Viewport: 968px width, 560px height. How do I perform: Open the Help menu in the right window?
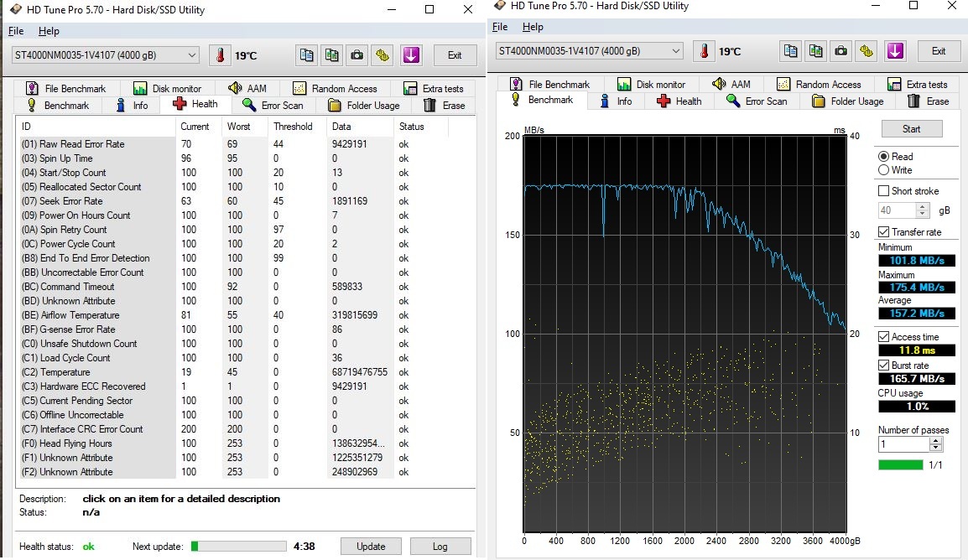point(533,27)
